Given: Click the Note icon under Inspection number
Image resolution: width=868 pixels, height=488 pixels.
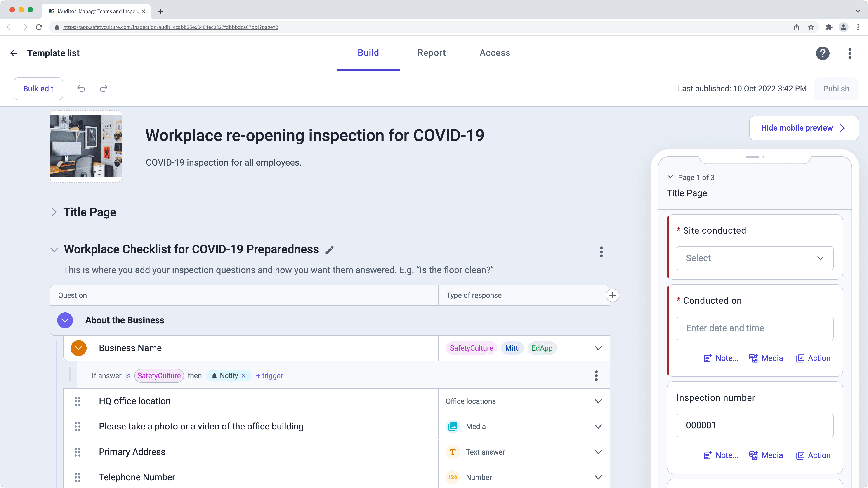Looking at the screenshot, I should [x=708, y=455].
